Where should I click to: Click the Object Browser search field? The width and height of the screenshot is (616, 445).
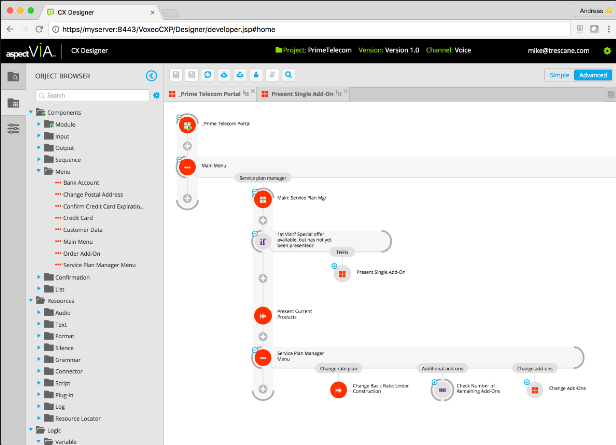click(x=95, y=95)
